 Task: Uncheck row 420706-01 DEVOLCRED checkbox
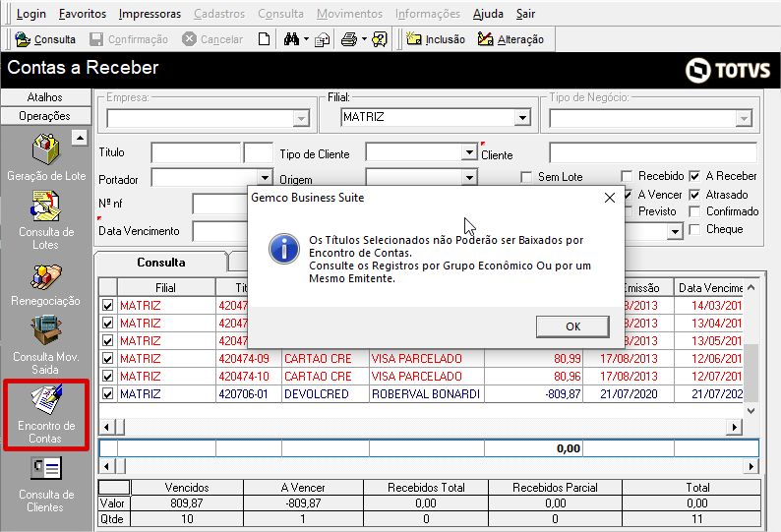[107, 394]
